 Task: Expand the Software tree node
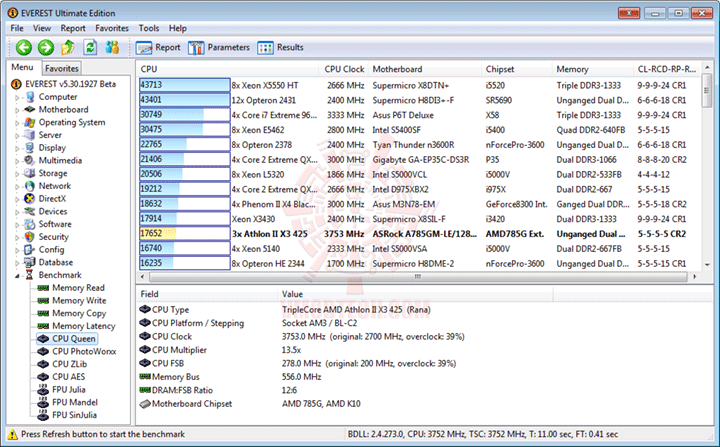pos(17,225)
